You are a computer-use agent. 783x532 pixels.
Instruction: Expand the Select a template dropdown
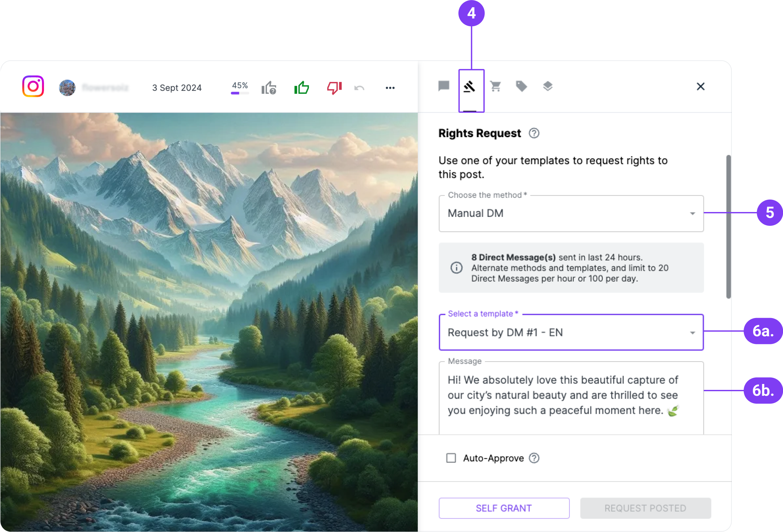click(x=571, y=332)
